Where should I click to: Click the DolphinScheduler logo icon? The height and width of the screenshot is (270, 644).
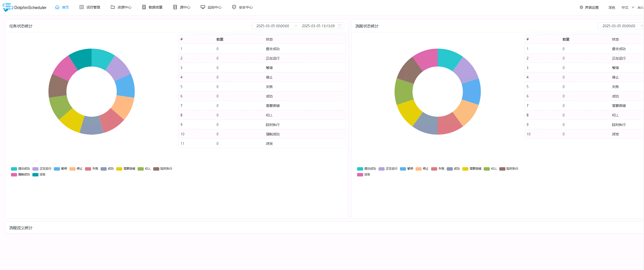coord(8,7)
